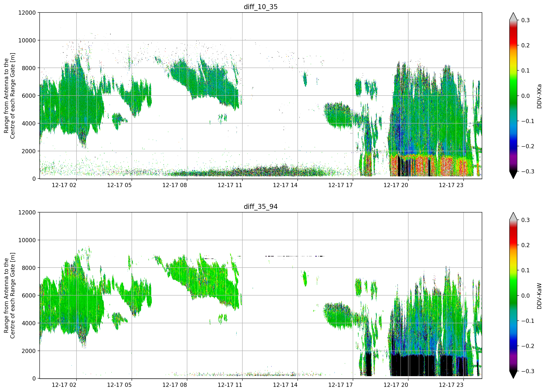This screenshot has height=392, width=546.
Task: Click the 0.3 tick on the DDV-XKa colorbar
Action: (x=525, y=20)
